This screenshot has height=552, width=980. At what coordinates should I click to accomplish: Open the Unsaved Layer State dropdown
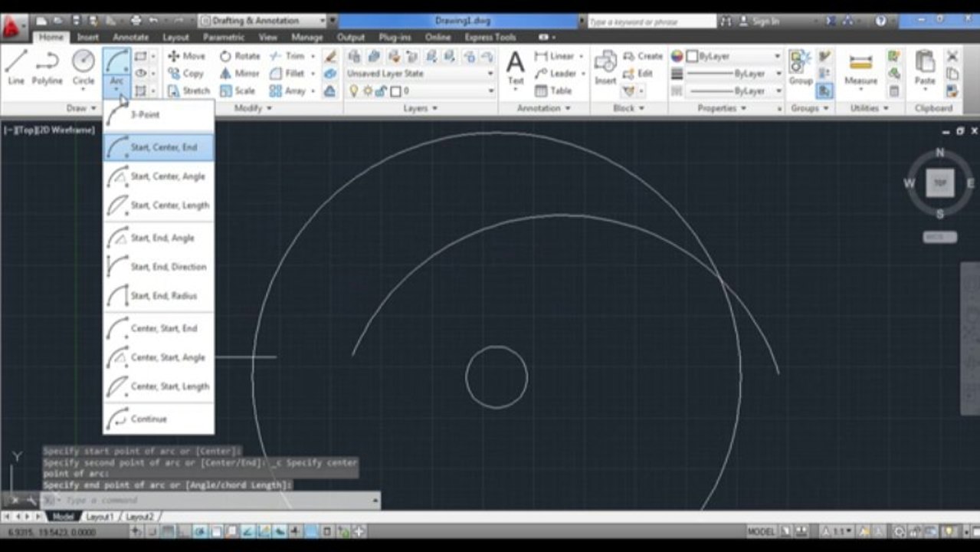(x=420, y=74)
